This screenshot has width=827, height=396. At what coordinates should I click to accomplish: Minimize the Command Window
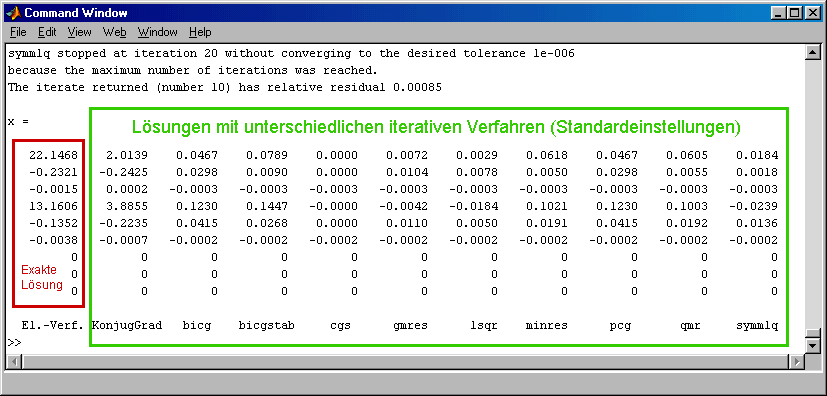pos(778,13)
